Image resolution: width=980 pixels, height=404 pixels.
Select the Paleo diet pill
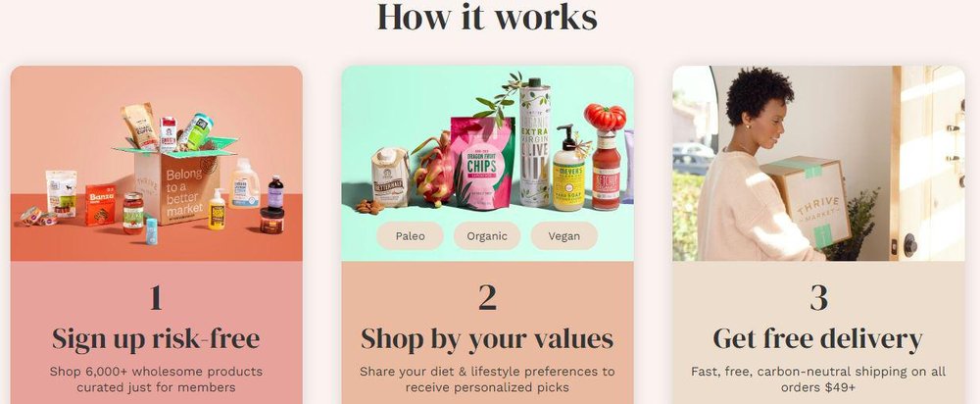click(x=410, y=235)
